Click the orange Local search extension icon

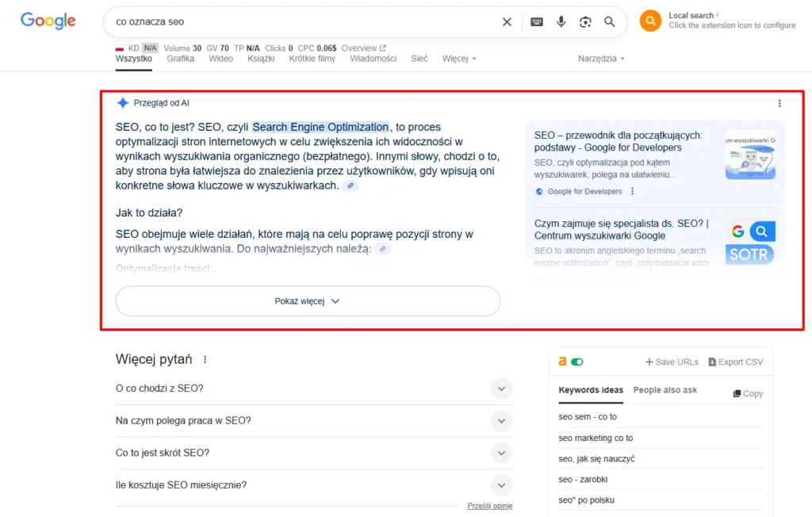click(x=650, y=21)
